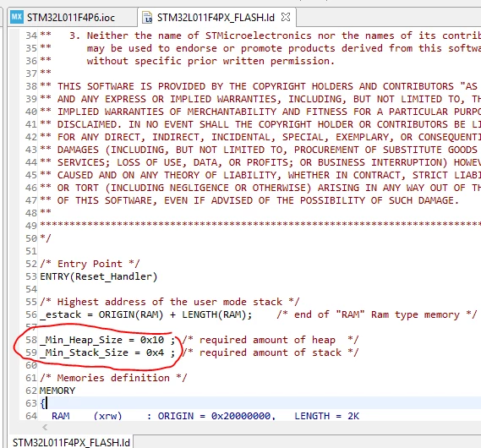Switch to the STM32L011F4P6.ioc tab

click(70, 18)
